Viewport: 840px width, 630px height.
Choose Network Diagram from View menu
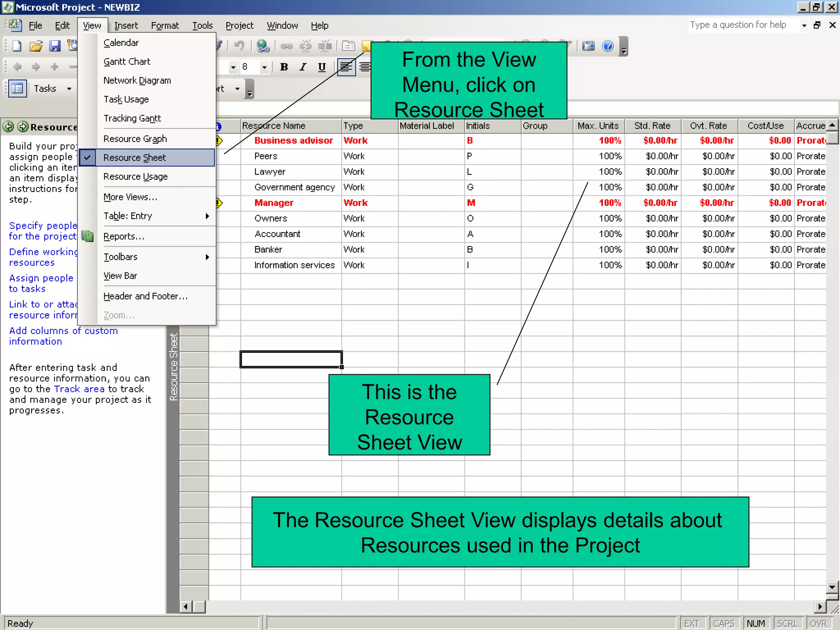click(x=147, y=80)
